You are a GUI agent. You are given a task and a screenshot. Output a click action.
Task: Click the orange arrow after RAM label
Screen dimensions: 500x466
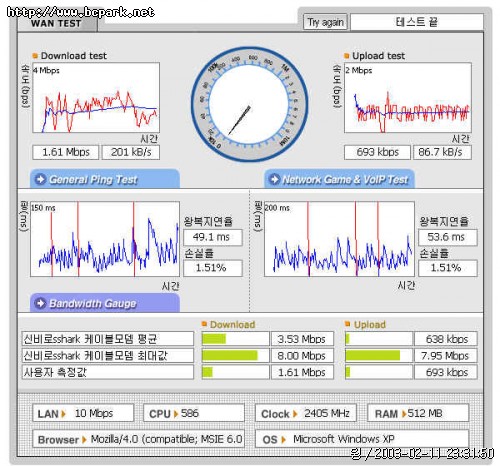pyautogui.click(x=404, y=414)
